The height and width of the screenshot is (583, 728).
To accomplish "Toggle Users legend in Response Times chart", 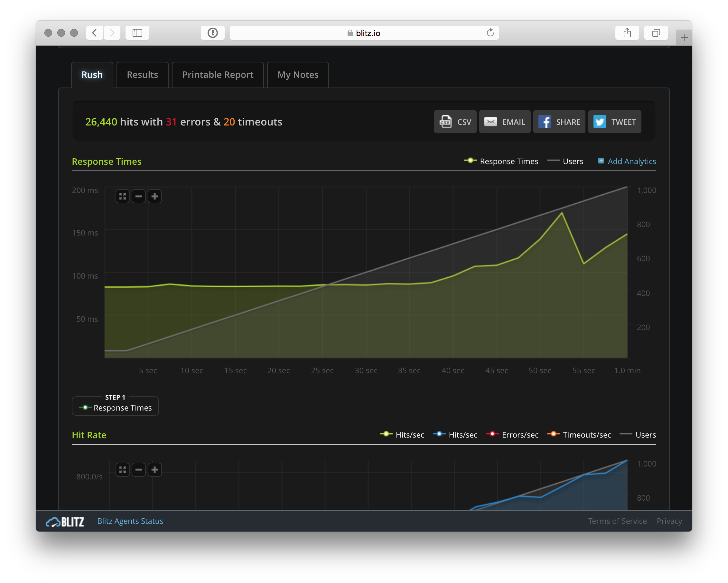I will pos(565,162).
